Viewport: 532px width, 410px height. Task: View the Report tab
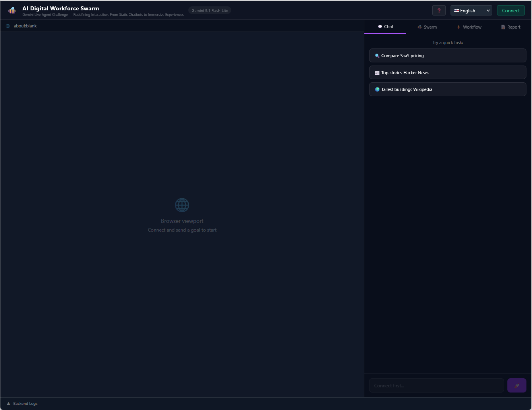511,27
